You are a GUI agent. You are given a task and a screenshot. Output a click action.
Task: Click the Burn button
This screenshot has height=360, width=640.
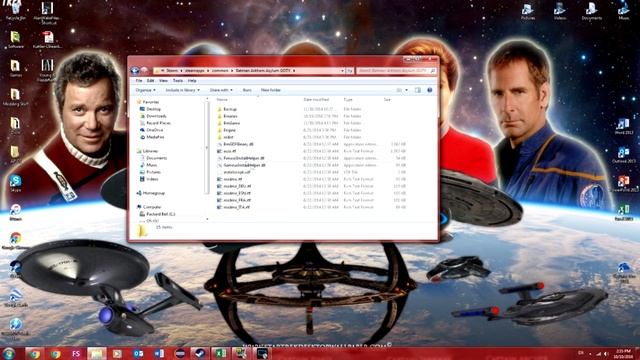[x=247, y=90]
